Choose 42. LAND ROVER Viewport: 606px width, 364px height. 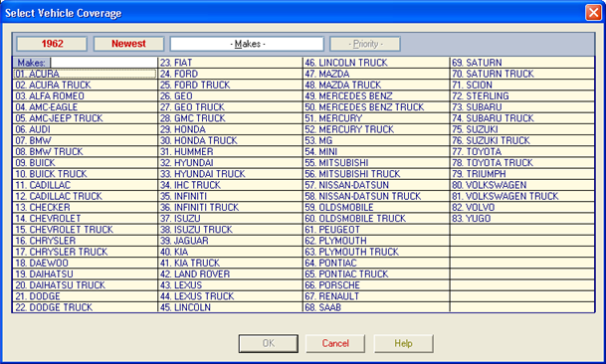[x=230, y=273]
